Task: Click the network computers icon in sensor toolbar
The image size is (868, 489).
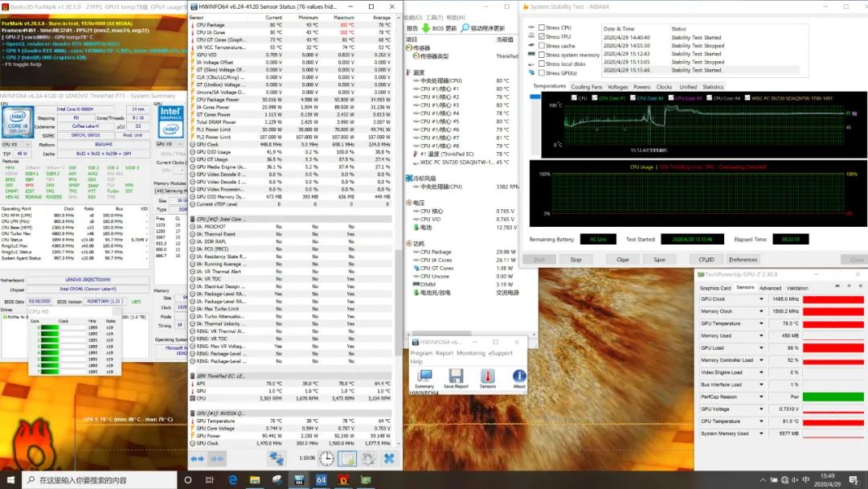Action: (276, 458)
